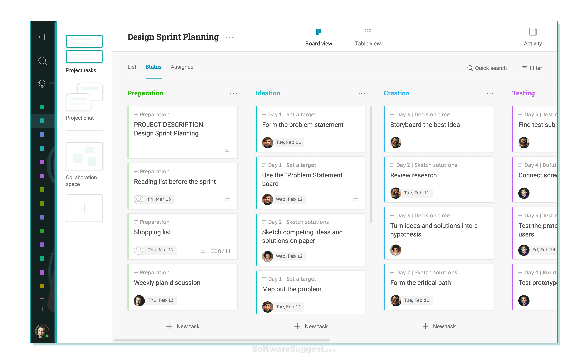This screenshot has width=588, height=364.
Task: Expand the collapsed sidebar with the arrow icon
Action: [42, 37]
